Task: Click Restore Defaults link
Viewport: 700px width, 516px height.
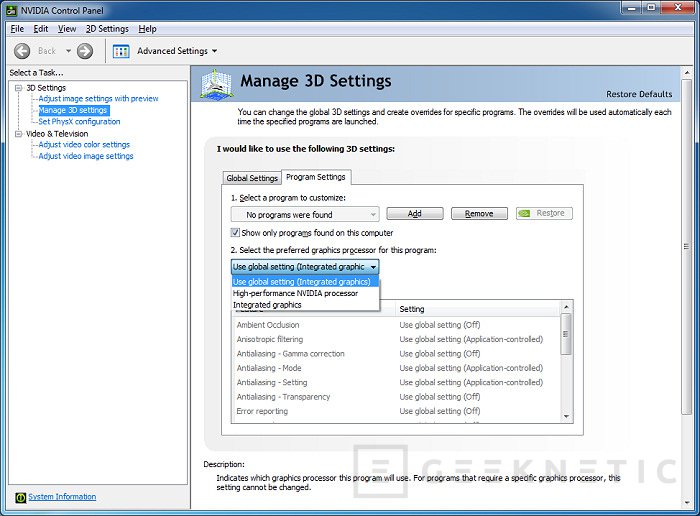Action: (639, 94)
